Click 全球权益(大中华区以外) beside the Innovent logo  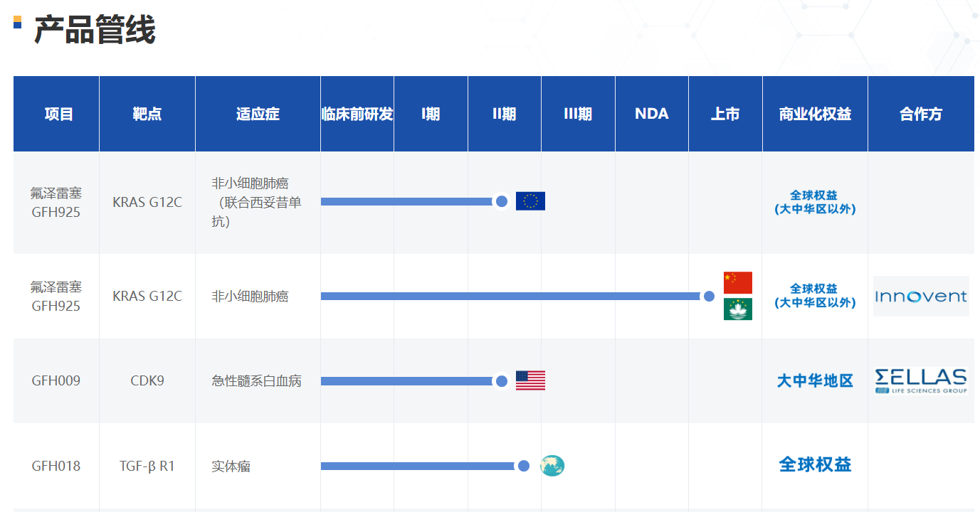click(815, 296)
